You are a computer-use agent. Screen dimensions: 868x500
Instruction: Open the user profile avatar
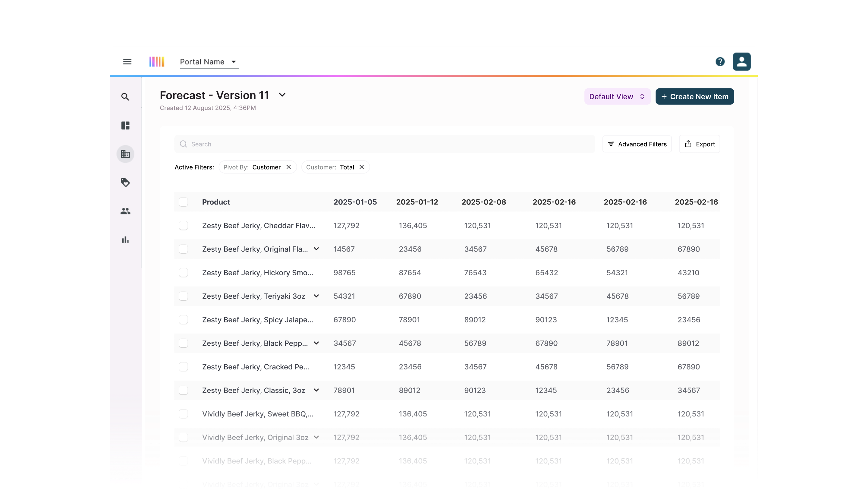(741, 62)
